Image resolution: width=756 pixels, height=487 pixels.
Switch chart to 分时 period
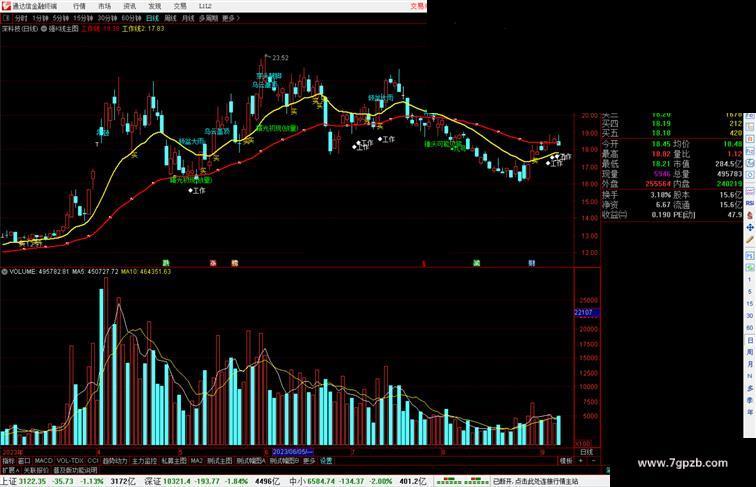click(21, 18)
